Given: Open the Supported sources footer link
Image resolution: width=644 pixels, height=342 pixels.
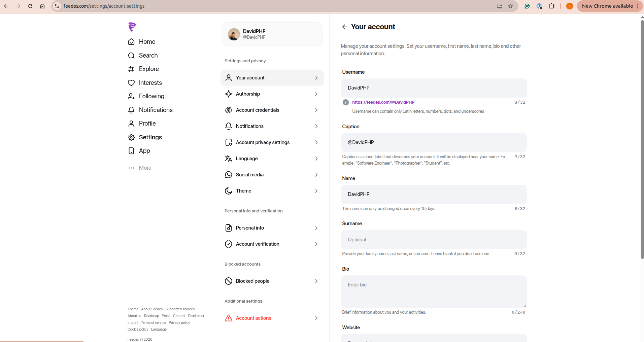Looking at the screenshot, I should (180, 309).
